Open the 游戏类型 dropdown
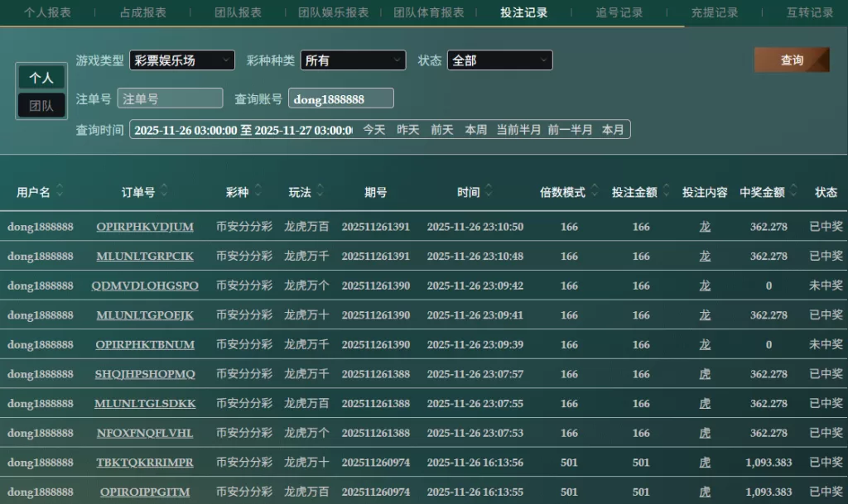This screenshot has width=848, height=504. (182, 60)
